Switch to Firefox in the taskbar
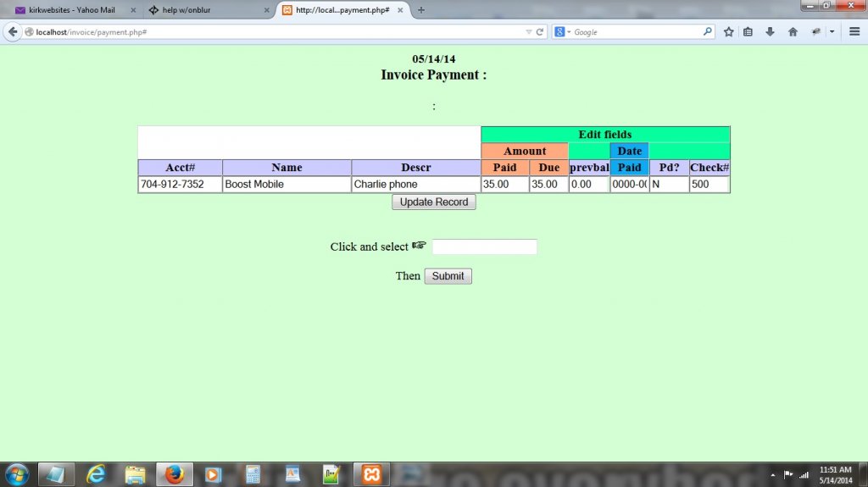Screen dimensions: 868x487 (175, 474)
